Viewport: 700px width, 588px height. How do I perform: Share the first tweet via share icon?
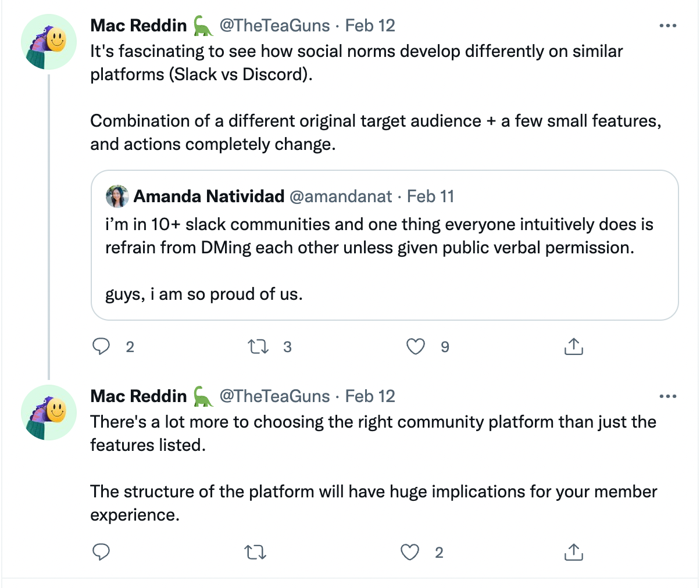(x=573, y=347)
